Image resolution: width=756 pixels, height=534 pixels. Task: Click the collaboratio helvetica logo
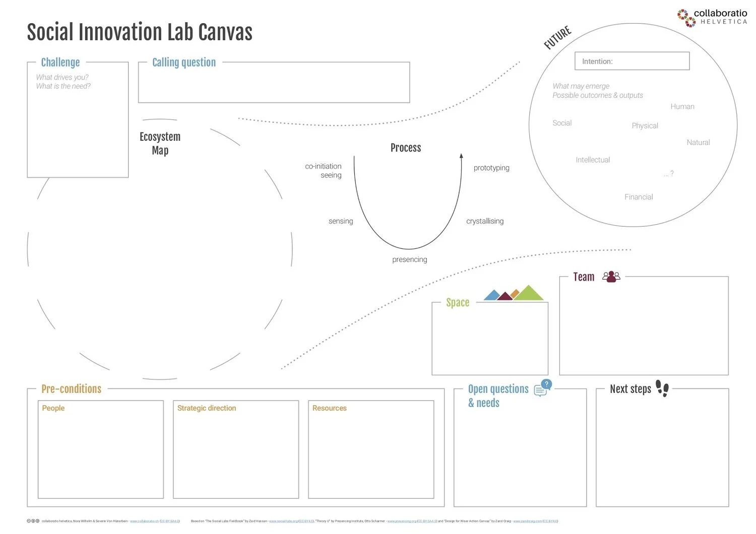coord(711,16)
